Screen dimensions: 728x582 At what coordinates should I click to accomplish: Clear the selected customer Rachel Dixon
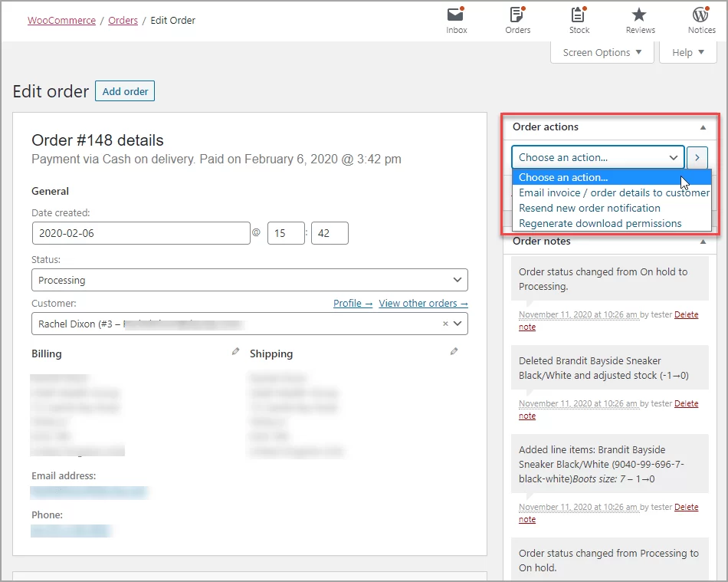click(444, 324)
